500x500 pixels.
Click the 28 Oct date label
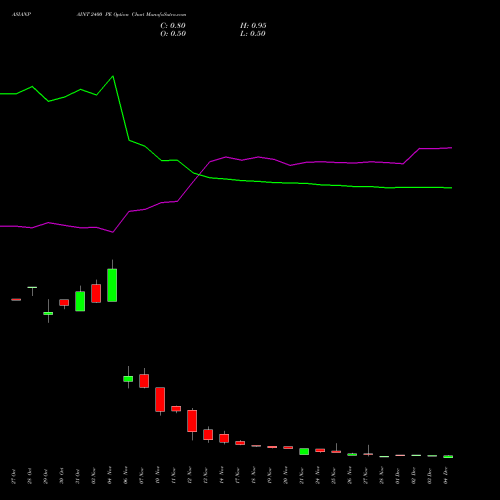coord(30,476)
